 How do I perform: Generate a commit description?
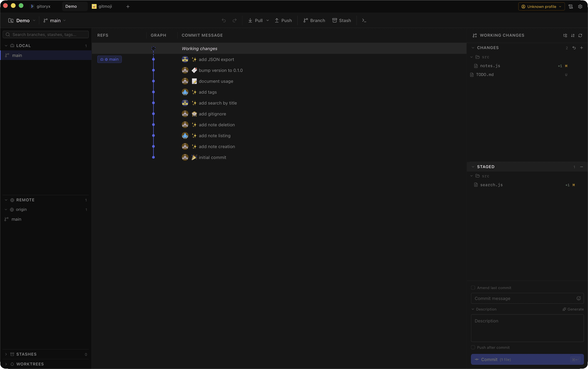pyautogui.click(x=573, y=309)
